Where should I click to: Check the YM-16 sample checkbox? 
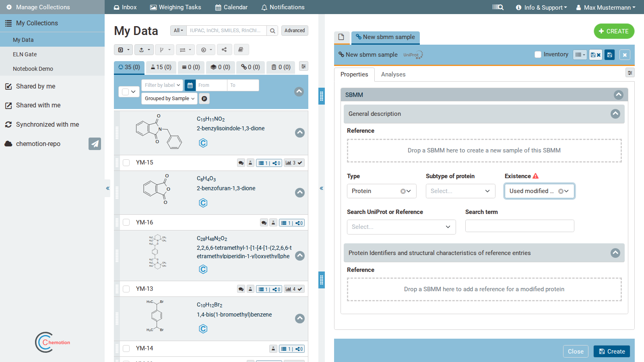pos(126,222)
